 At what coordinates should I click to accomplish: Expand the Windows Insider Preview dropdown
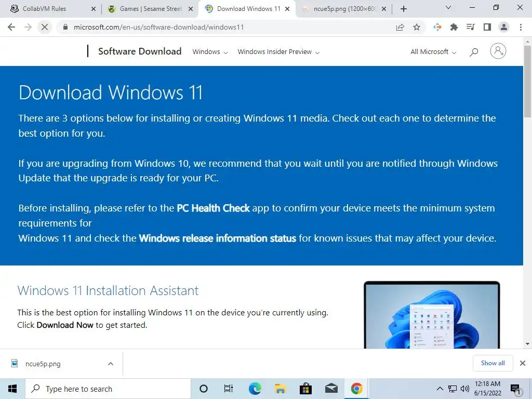tap(278, 52)
